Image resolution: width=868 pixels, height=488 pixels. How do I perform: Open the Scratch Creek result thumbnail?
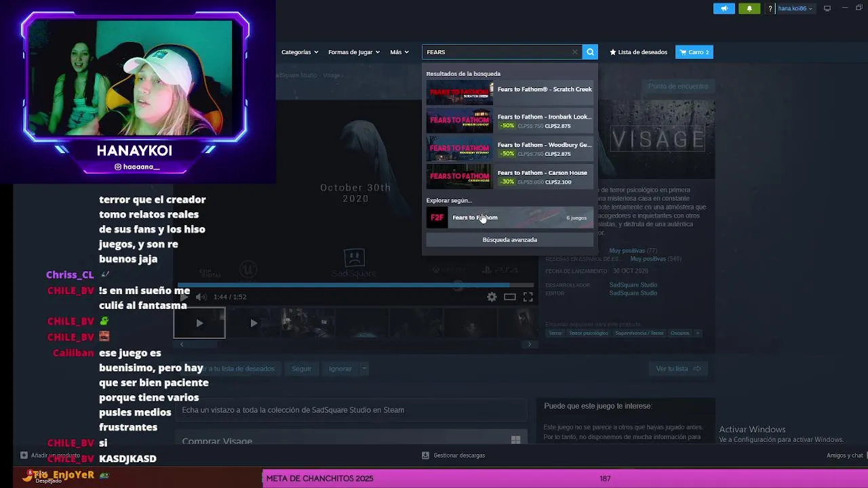click(x=459, y=93)
